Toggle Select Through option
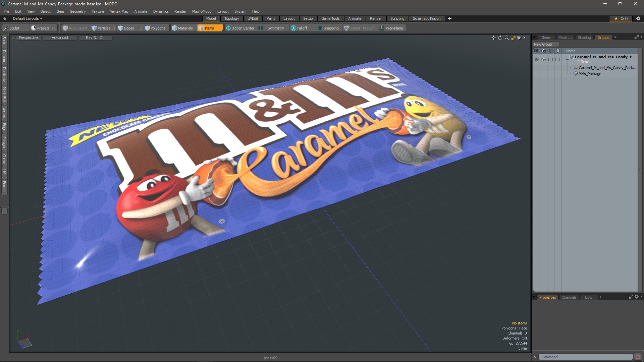 359,28
